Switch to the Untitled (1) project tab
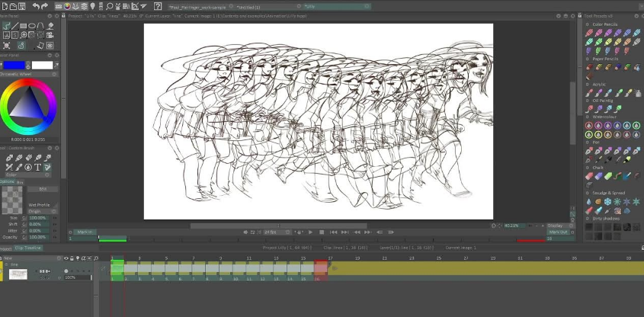Image resolution: width=644 pixels, height=317 pixels. click(x=268, y=7)
